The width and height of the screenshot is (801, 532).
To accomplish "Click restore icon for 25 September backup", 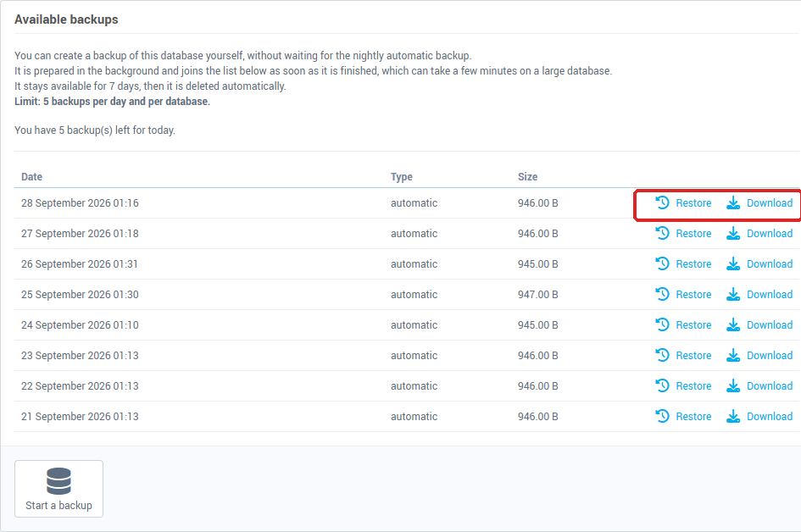I will coord(663,294).
